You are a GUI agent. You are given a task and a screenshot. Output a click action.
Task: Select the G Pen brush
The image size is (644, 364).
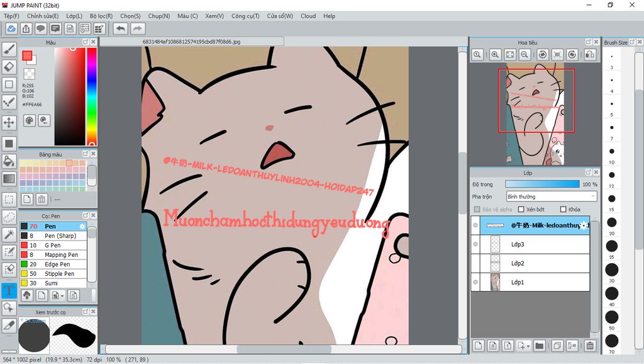tap(53, 245)
